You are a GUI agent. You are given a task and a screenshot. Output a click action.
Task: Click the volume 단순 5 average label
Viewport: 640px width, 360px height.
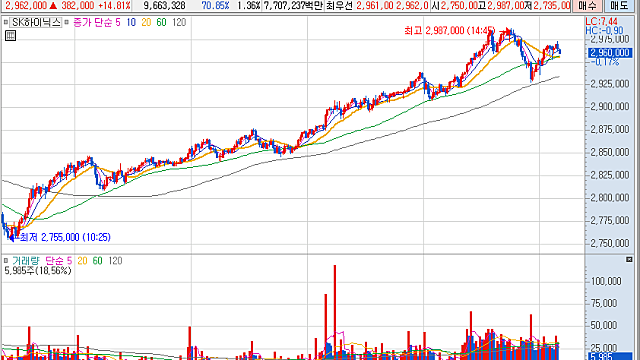pyautogui.click(x=58, y=260)
